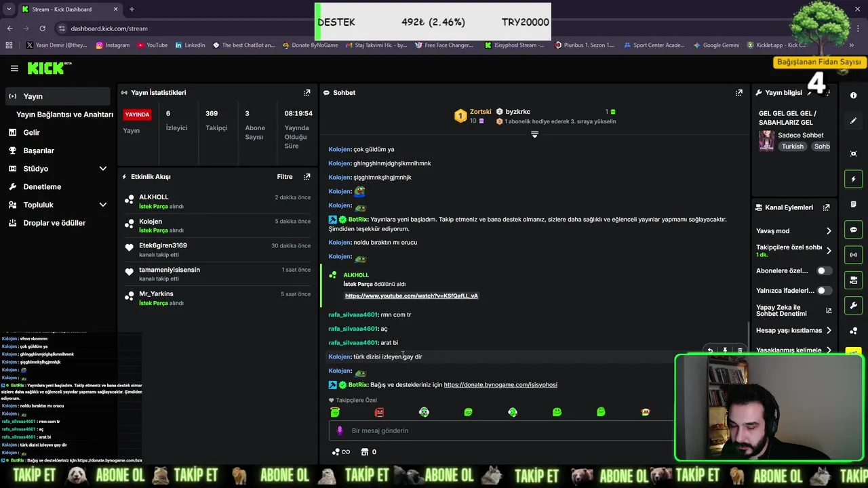Viewport: 868px width, 488px height.
Task: Click the wrench icon in right sidebar
Action: coord(853,306)
